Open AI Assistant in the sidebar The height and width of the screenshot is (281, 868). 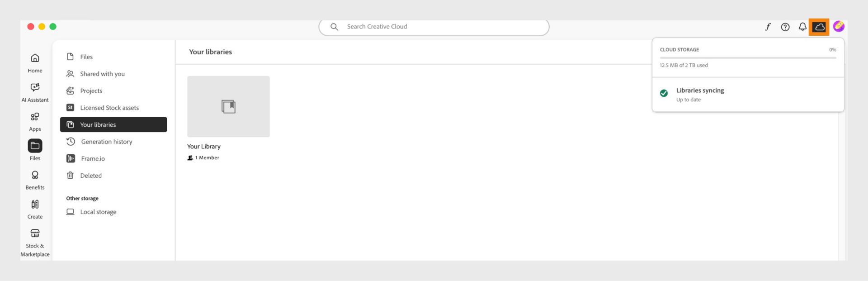[x=35, y=92]
